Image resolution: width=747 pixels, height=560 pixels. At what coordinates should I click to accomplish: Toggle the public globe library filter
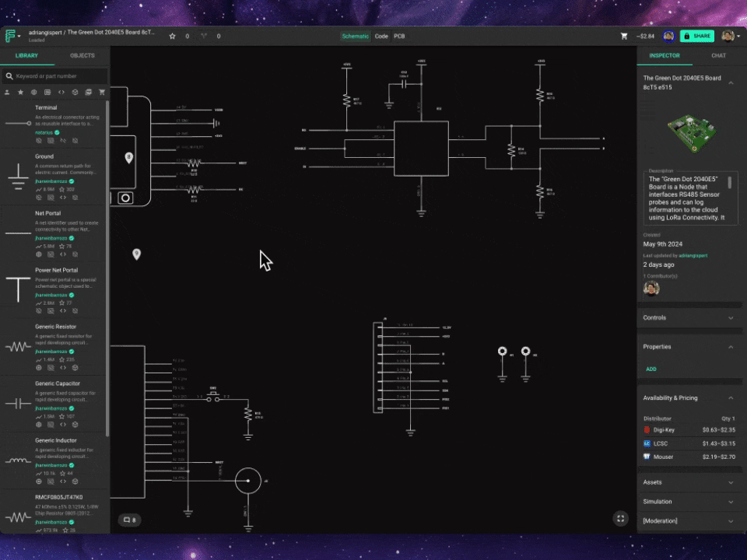(x=33, y=92)
